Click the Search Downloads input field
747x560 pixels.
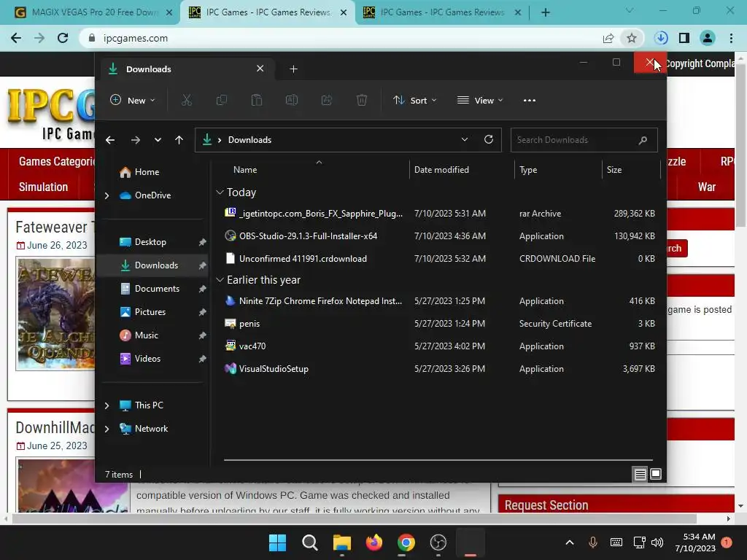click(584, 140)
